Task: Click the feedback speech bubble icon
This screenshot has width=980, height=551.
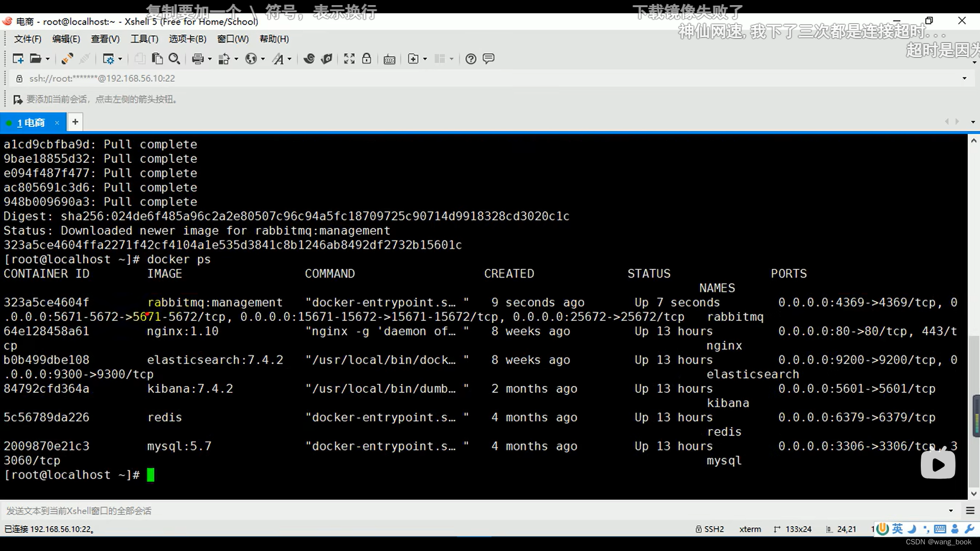Action: pyautogui.click(x=488, y=59)
